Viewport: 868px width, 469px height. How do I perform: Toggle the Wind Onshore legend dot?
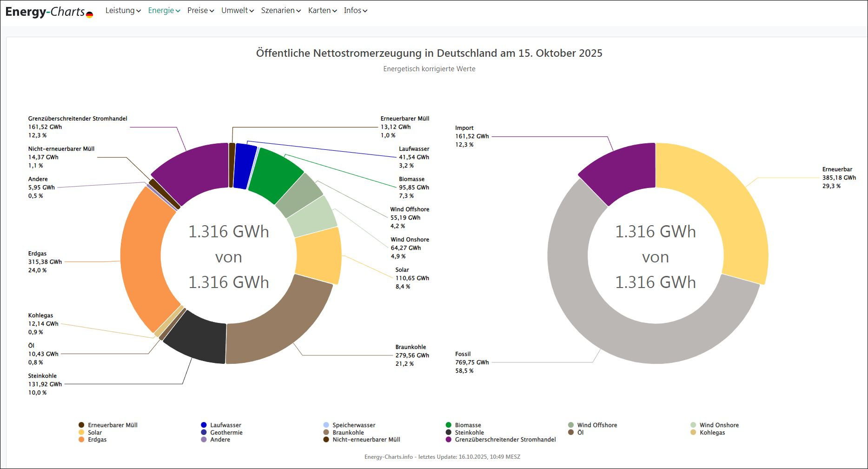point(693,425)
